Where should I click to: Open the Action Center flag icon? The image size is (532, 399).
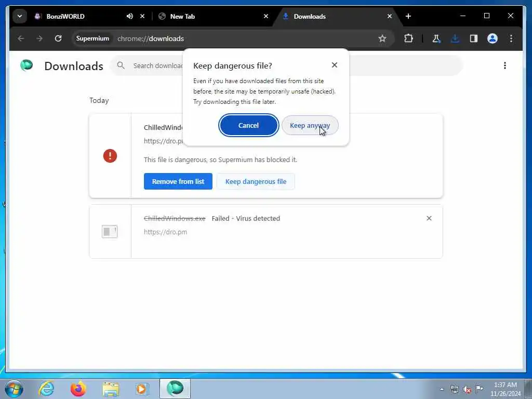click(x=479, y=389)
